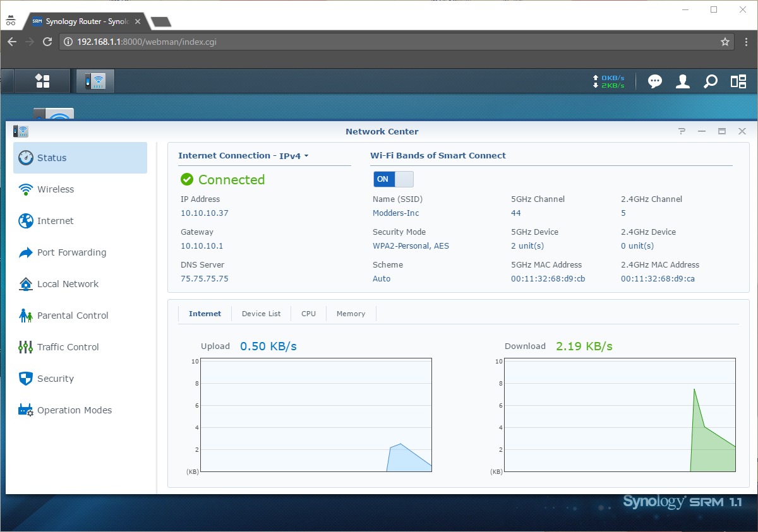Select the Synology Router browser tab
Screen dimensions: 758x532
click(85, 21)
